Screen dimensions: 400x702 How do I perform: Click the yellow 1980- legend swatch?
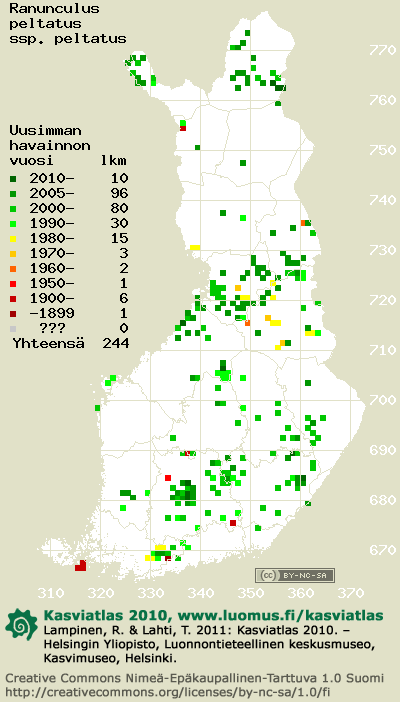point(13,239)
